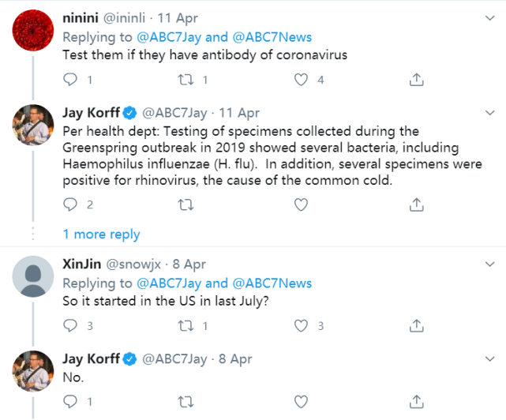Open XinJin's default gray avatar
This screenshot has width=506, height=420.
point(34,276)
